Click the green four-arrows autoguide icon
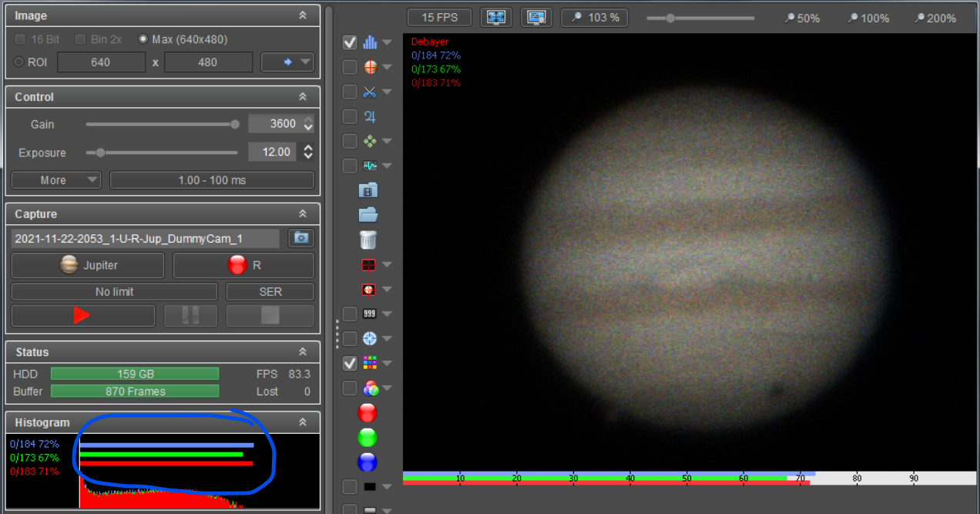 coord(370,141)
